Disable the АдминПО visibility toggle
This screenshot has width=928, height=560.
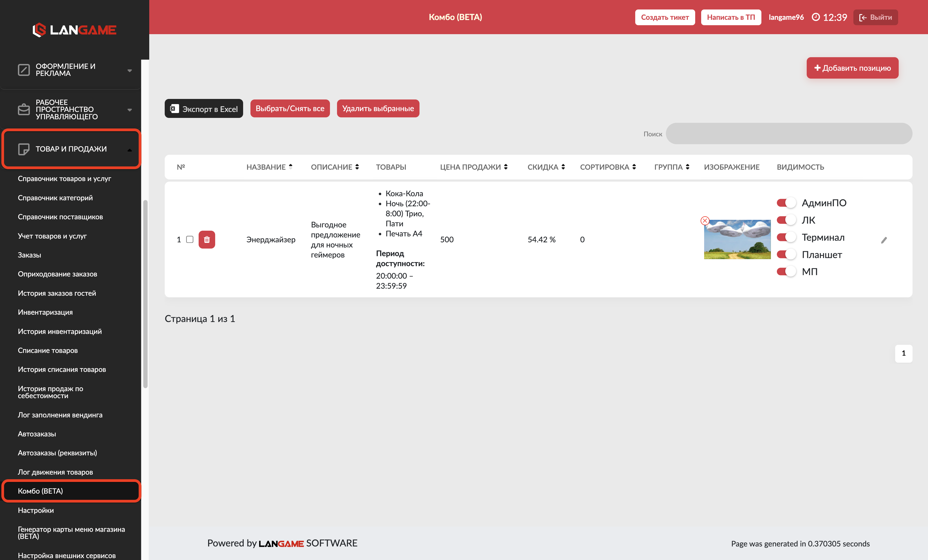point(786,203)
